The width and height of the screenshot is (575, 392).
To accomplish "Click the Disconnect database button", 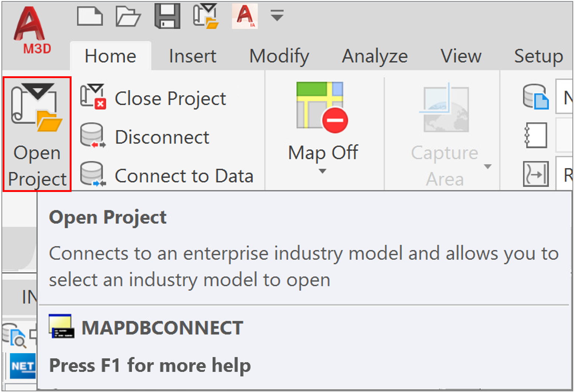I will coord(145,137).
